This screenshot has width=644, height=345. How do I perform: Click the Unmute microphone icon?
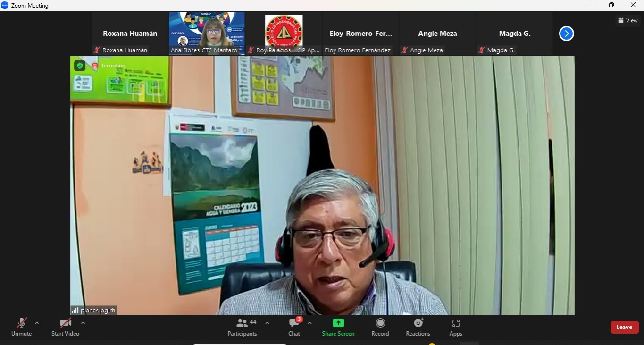pos(21,324)
